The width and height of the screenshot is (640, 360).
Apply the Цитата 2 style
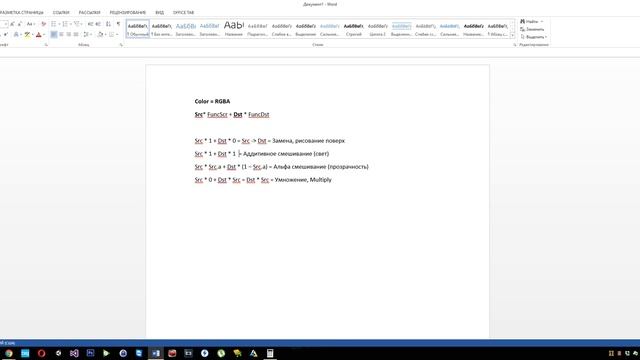click(x=378, y=29)
